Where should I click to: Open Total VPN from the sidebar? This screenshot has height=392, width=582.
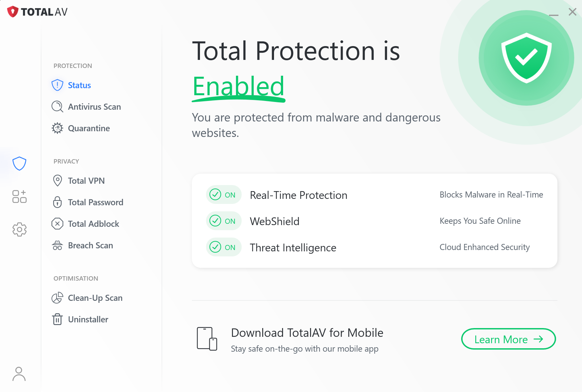pyautogui.click(x=86, y=181)
